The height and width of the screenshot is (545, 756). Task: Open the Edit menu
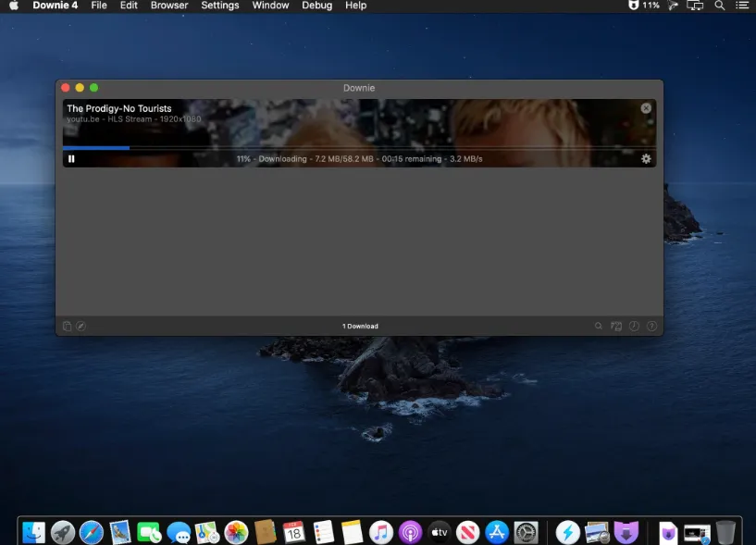coord(129,6)
